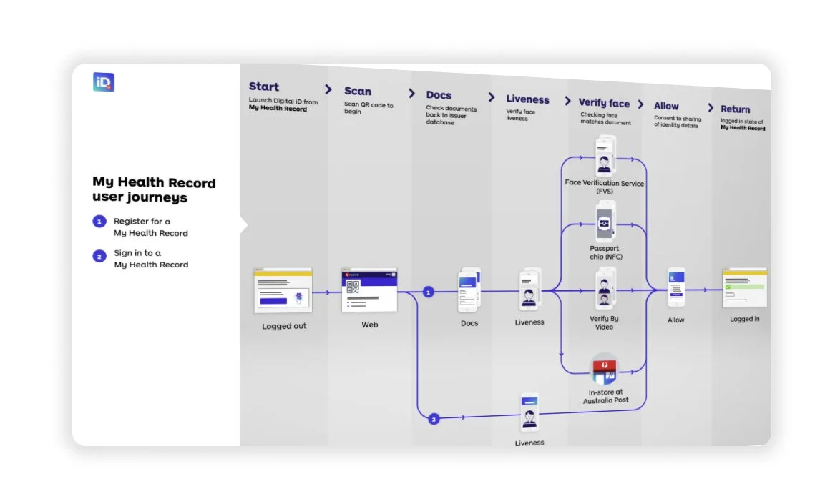
Task: Click the chevron after Scan heading
Action: (411, 93)
